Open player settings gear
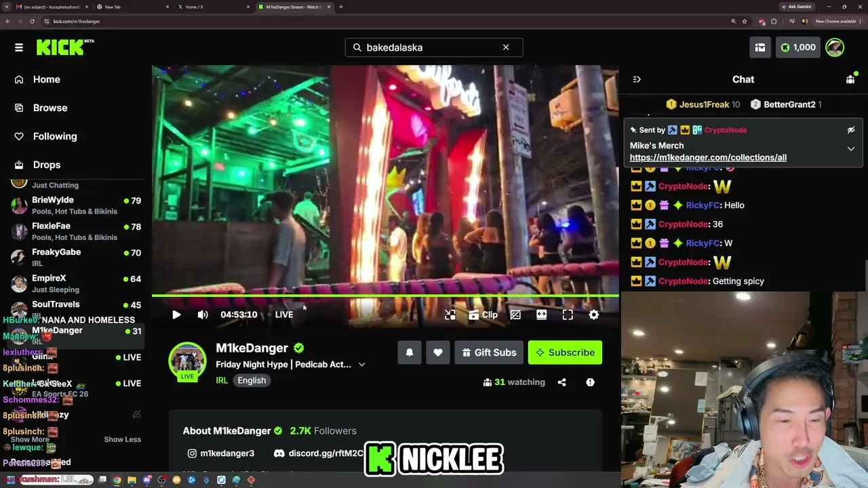The image size is (868, 488). (594, 314)
